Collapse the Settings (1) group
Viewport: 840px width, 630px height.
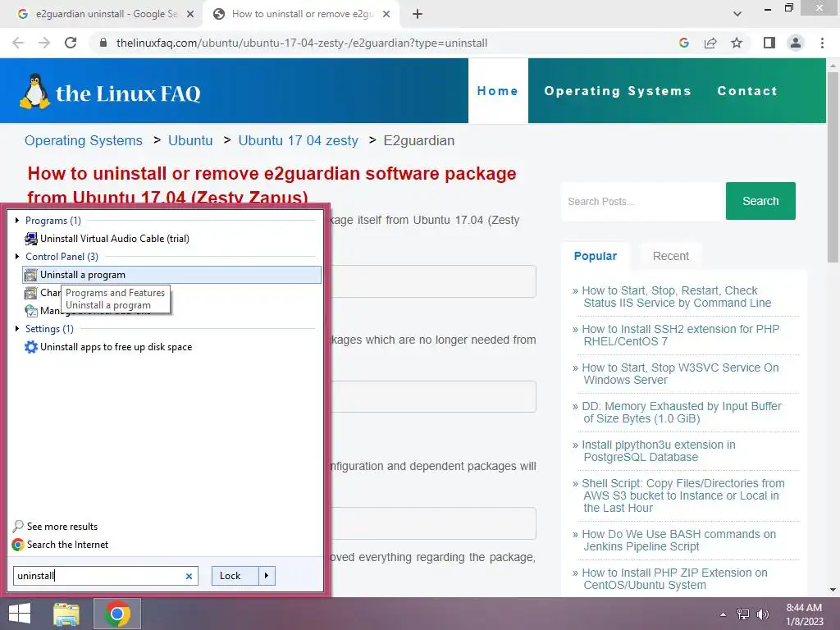coord(17,328)
